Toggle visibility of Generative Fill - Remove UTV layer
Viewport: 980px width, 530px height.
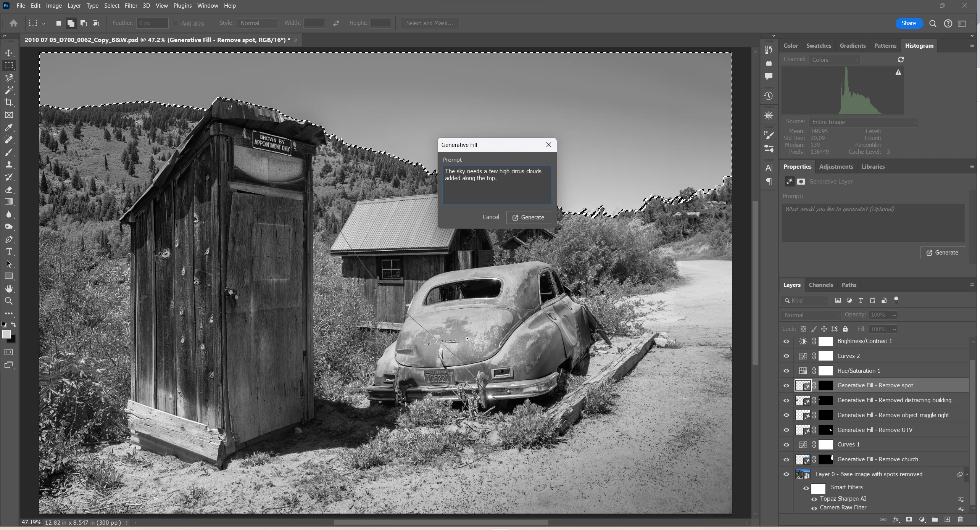(x=786, y=430)
